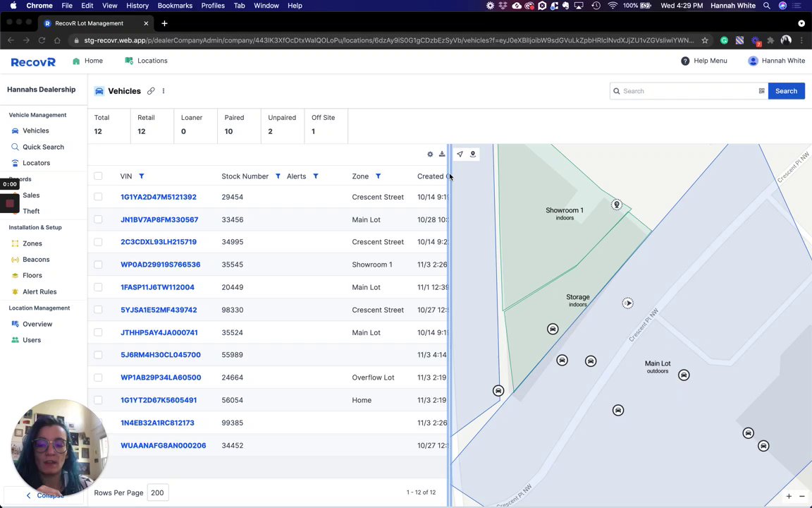Click the map location pin icon
The width and height of the screenshot is (812, 508).
coord(473,154)
